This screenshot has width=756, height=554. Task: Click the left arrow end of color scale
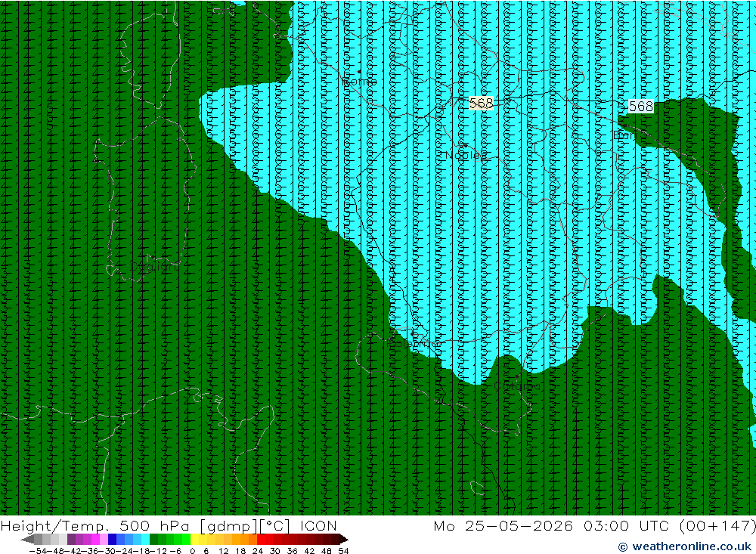point(27,540)
